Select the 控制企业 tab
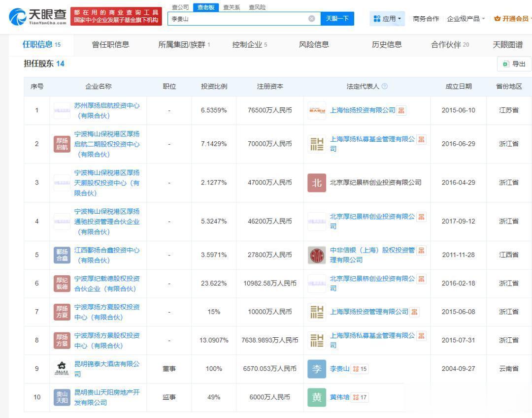The width and height of the screenshot is (532, 418). click(x=250, y=45)
